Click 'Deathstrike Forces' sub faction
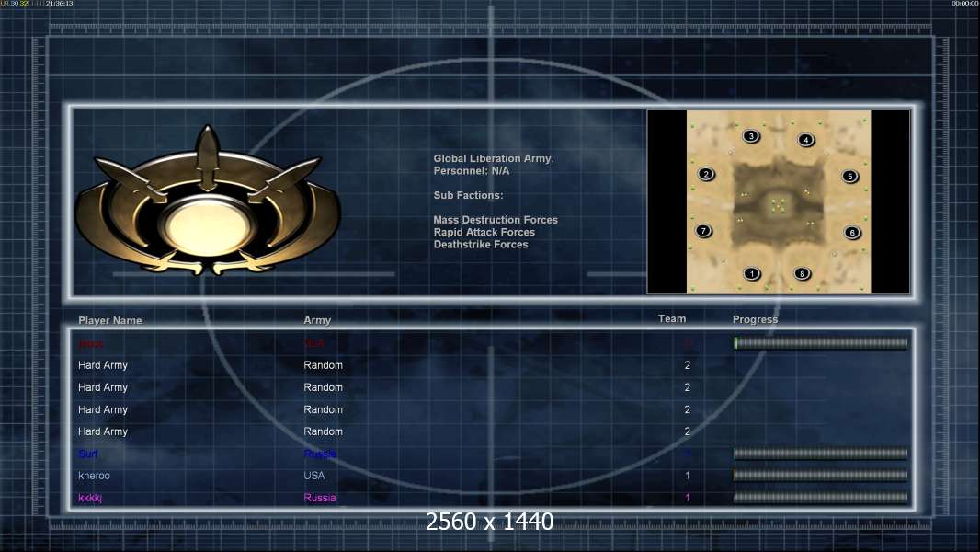 pyautogui.click(x=481, y=245)
